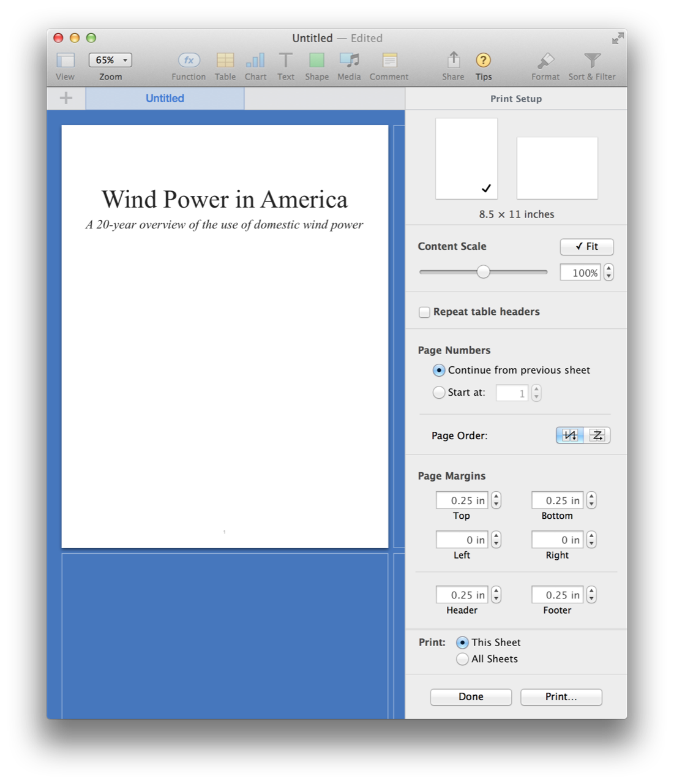
Task: Switch to the Untitled sheet tab
Action: pos(165,98)
